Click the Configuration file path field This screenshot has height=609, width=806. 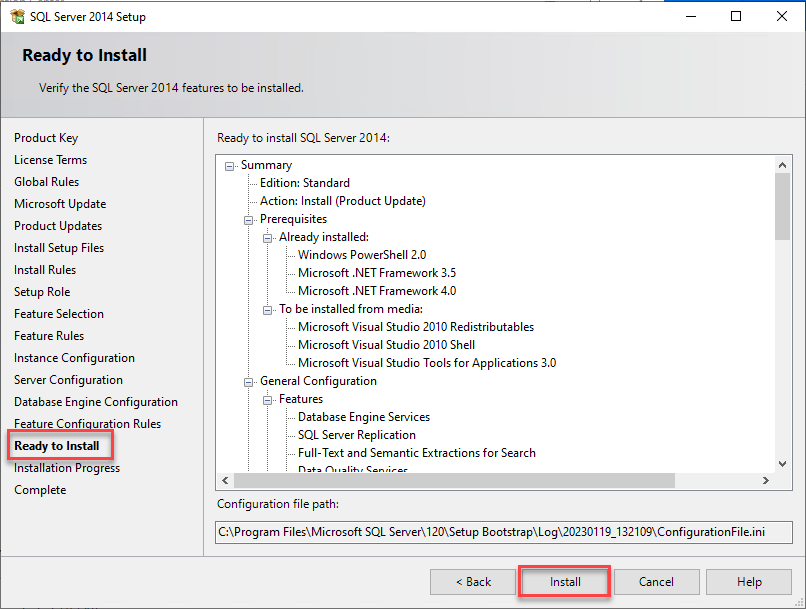tap(504, 532)
